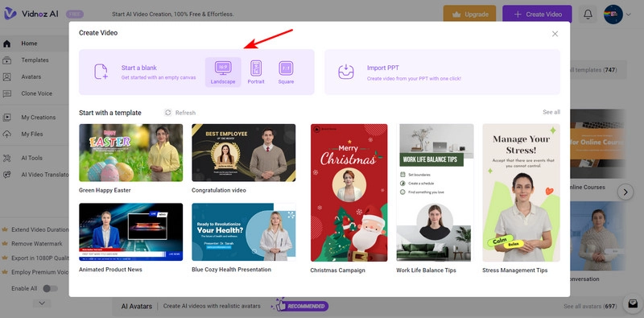Open the Congratulation video template
Screen dimensions: 644x318
coord(244,153)
